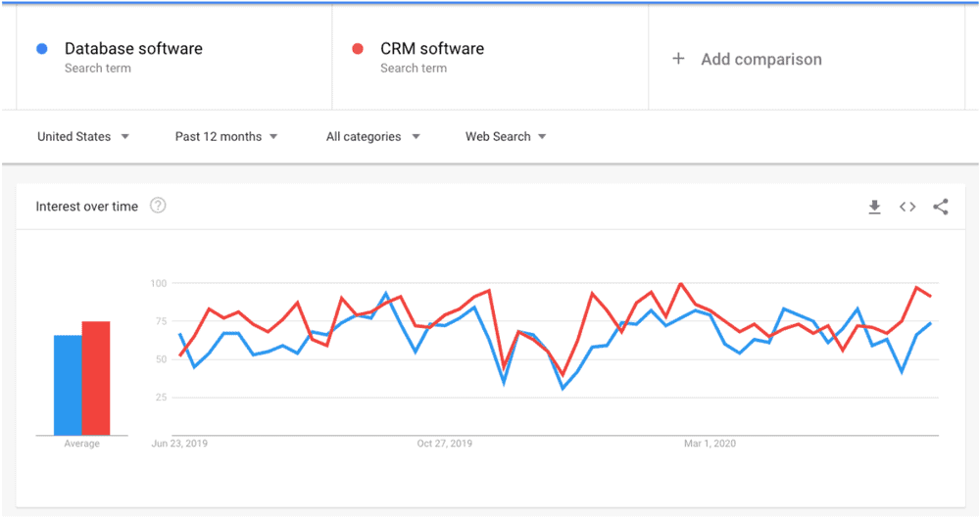980x520 pixels.
Task: Click the Jun 23, 2019 axis label
Action: tap(179, 444)
